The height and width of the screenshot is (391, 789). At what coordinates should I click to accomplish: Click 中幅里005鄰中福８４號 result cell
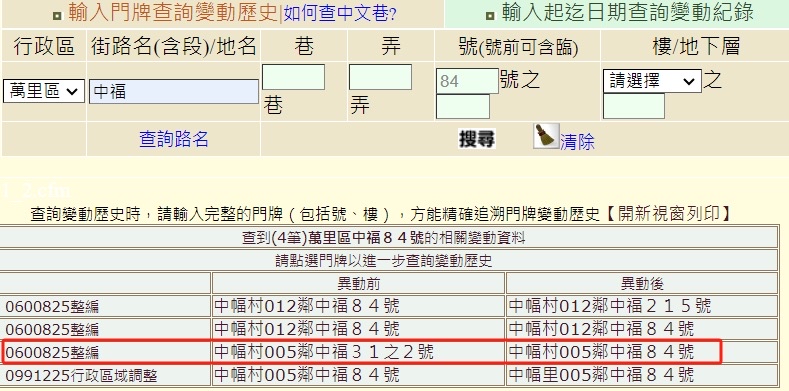(601, 375)
